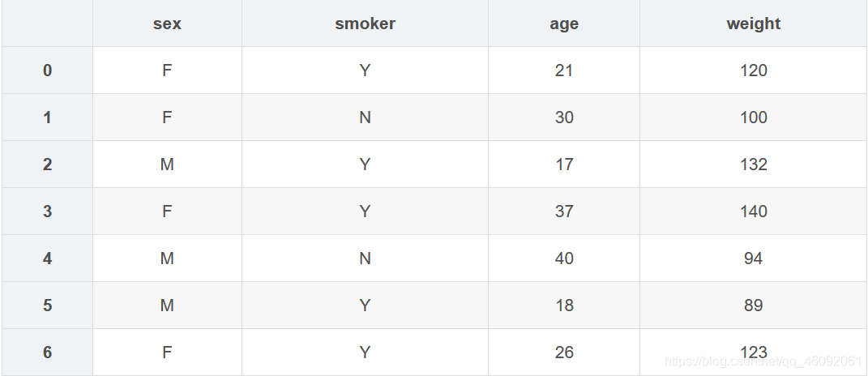Select row index 2

click(x=47, y=164)
